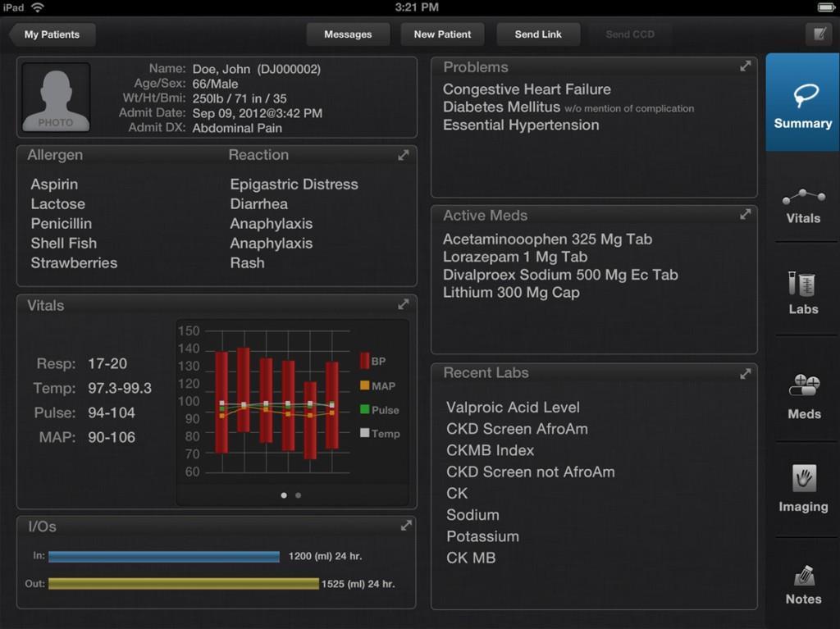Tap the green Pulse legend swatch
This screenshot has height=629, width=840.
point(365,409)
